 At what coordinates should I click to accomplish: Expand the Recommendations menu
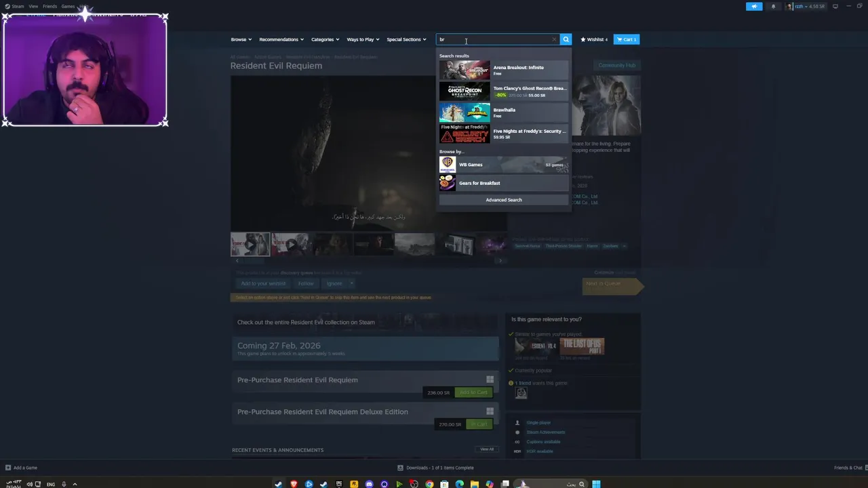click(281, 39)
